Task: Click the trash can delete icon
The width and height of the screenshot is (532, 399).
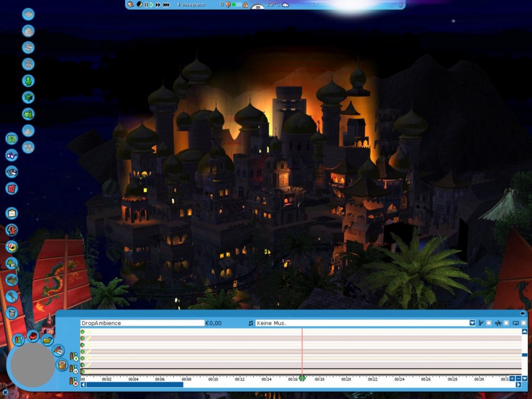Action: point(12,313)
